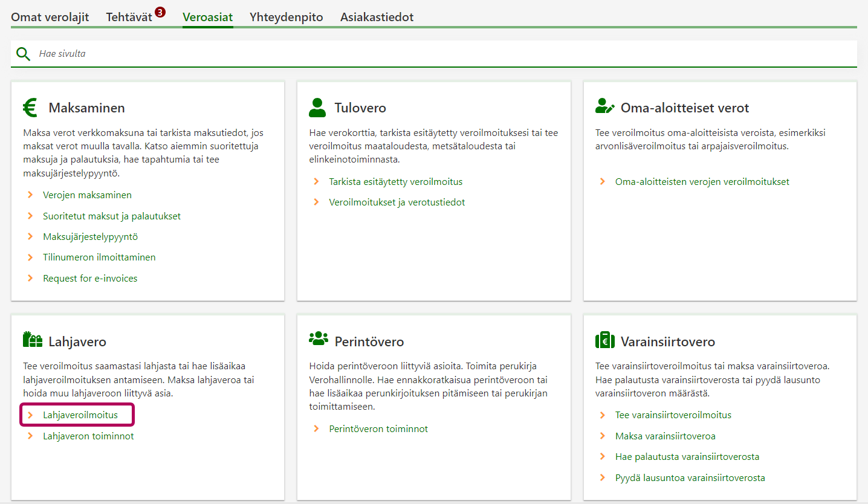Click the chevron before Maksa varainsiirtoveroa

point(602,436)
